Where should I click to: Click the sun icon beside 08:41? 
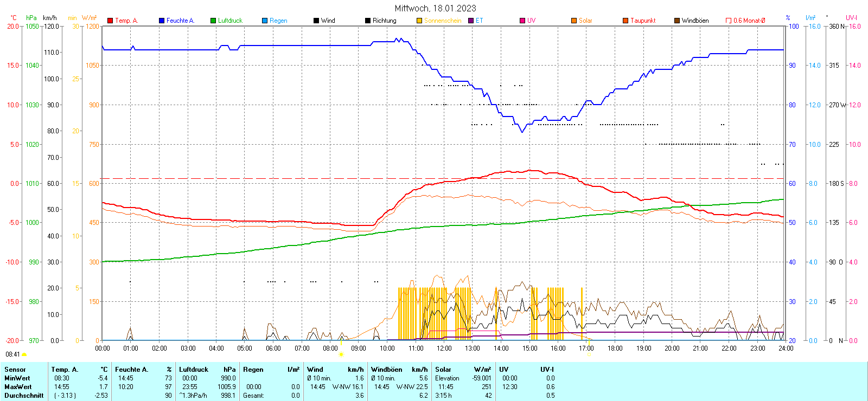24,354
